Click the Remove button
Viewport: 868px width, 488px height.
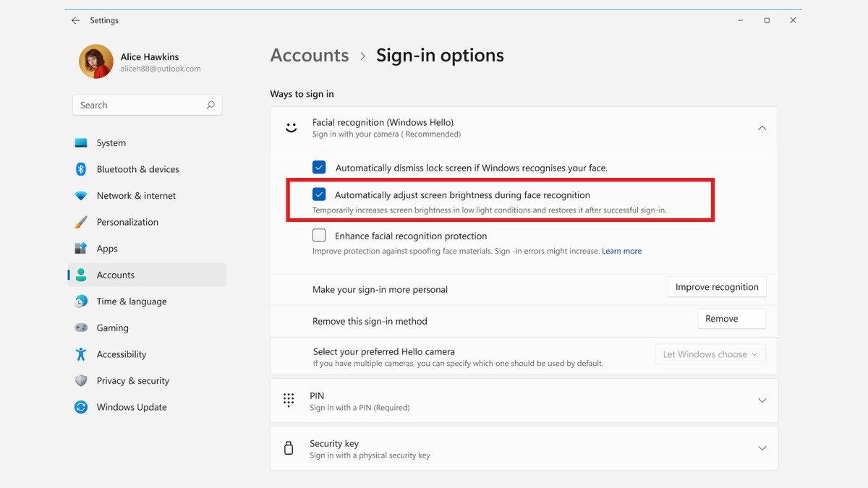pos(731,319)
